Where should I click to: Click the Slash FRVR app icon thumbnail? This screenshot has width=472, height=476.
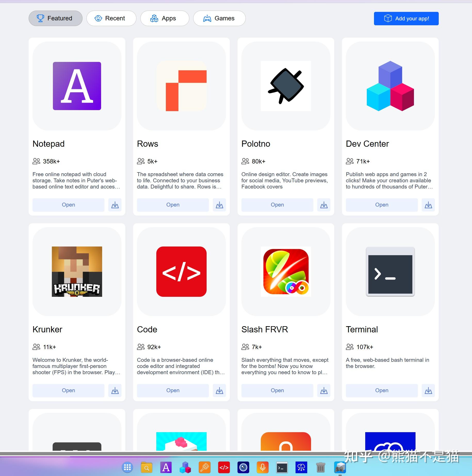point(286,272)
